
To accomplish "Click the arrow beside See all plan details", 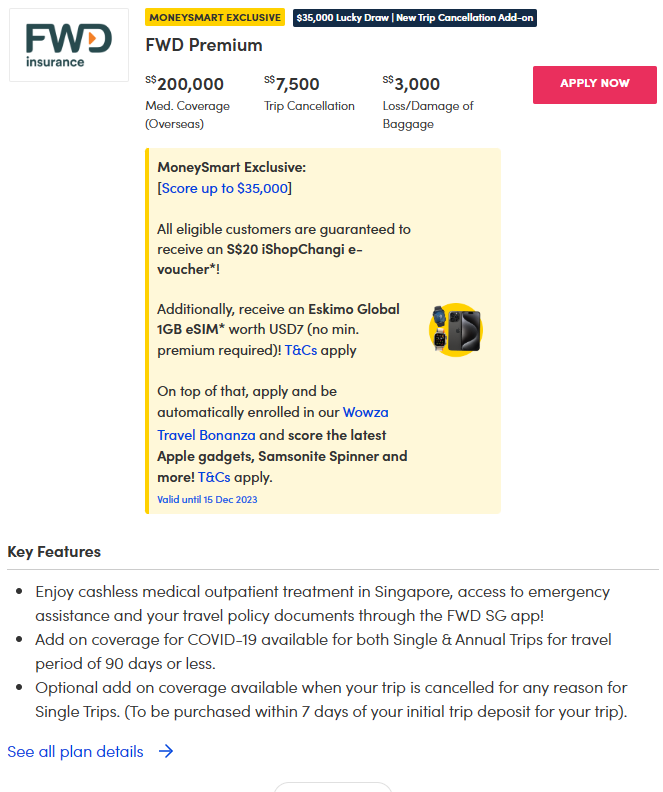I will coord(166,751).
